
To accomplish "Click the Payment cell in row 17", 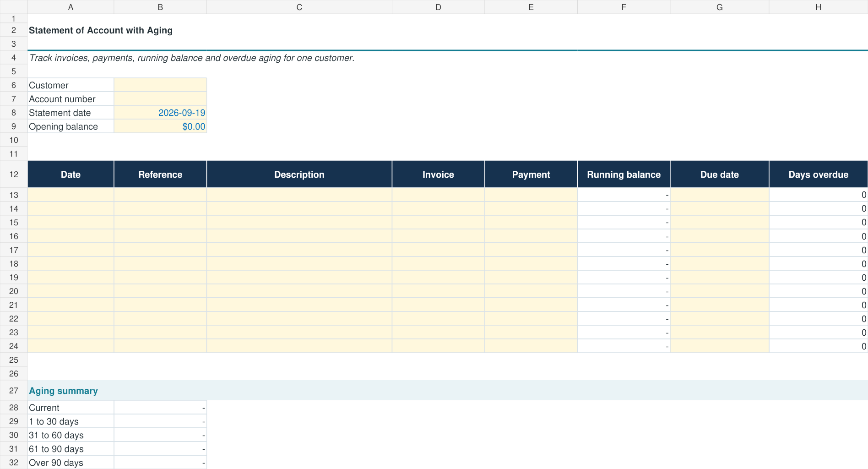I will [531, 250].
